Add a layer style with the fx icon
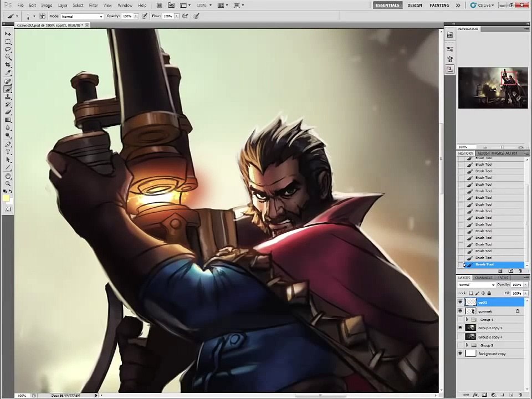Image resolution: width=532 pixels, height=399 pixels. (x=475, y=395)
